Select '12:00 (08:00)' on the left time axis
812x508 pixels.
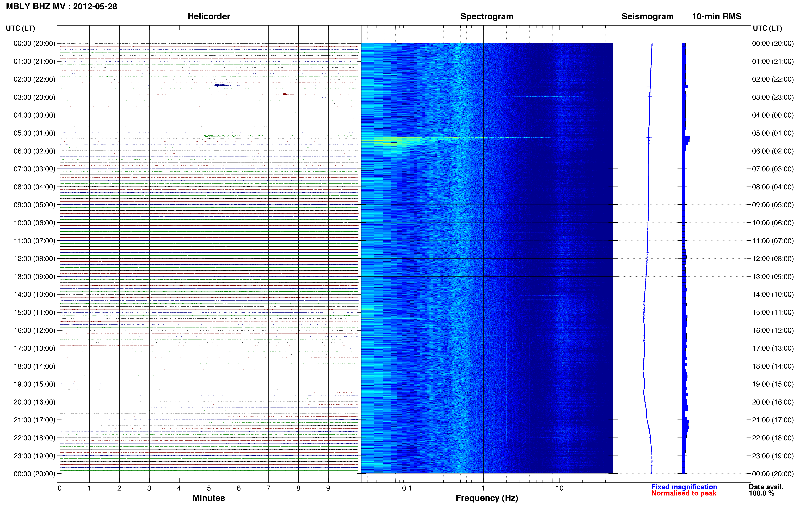click(34, 259)
